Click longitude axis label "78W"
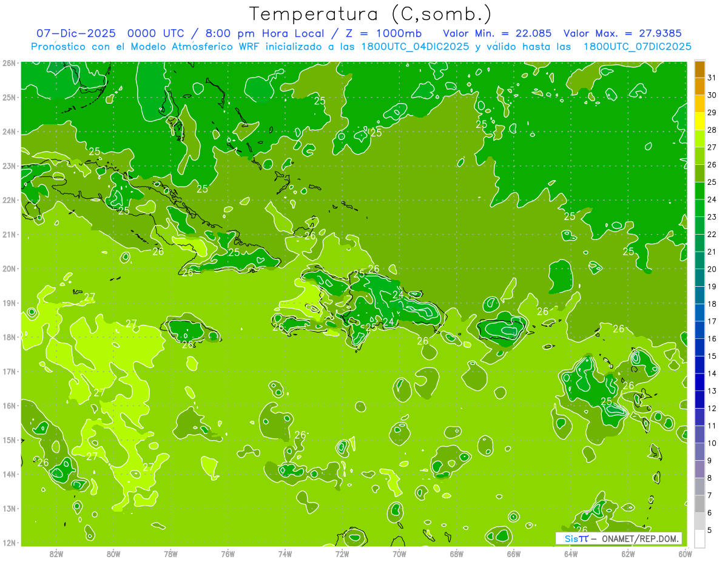Viewport: 728px width, 562px height. click(x=170, y=553)
